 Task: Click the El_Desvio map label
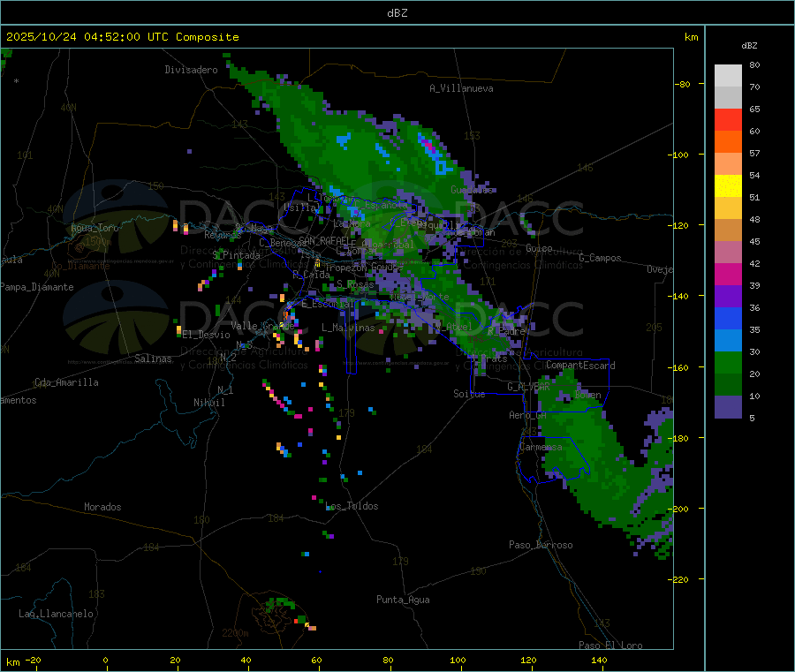(206, 335)
